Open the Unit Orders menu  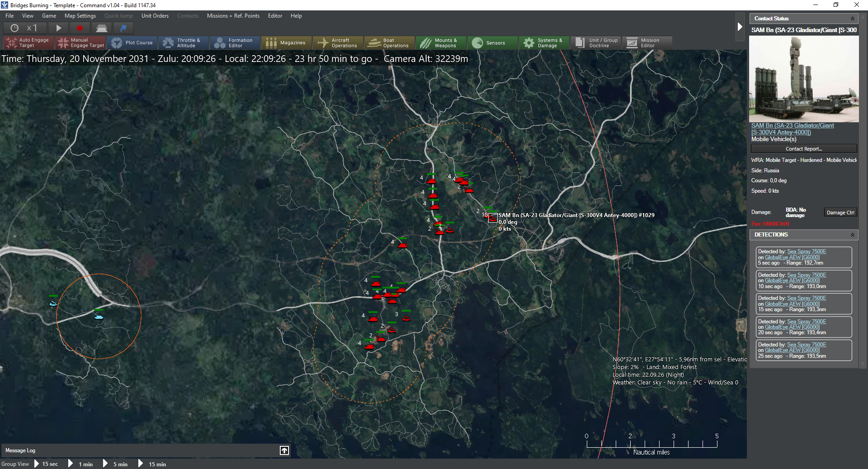click(x=155, y=16)
